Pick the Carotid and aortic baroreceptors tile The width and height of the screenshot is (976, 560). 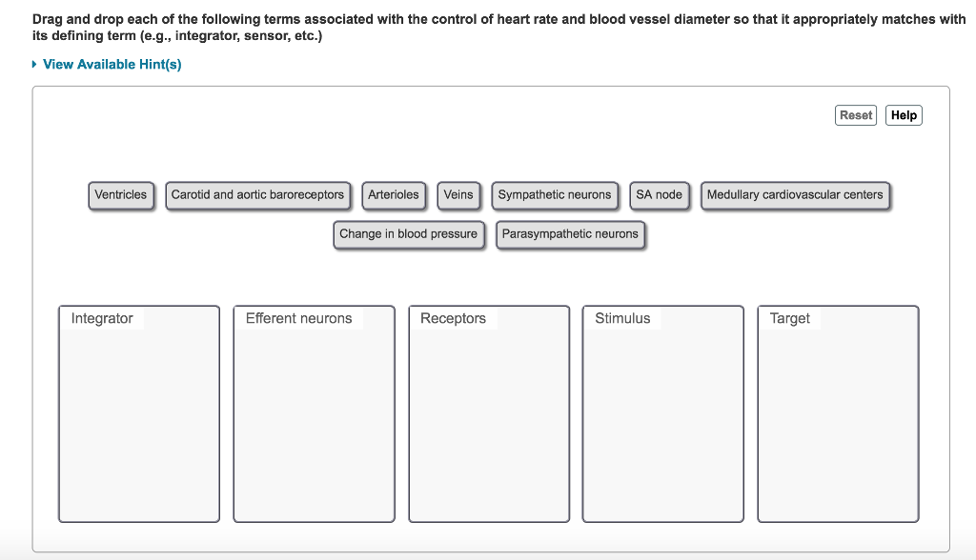pos(257,195)
